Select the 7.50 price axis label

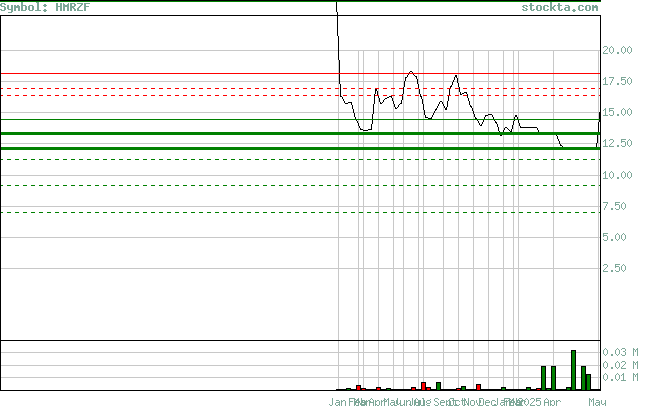pyautogui.click(x=614, y=206)
